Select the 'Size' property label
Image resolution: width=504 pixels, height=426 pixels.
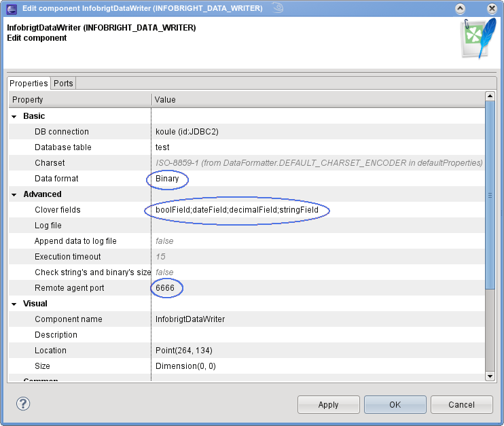tap(42, 366)
